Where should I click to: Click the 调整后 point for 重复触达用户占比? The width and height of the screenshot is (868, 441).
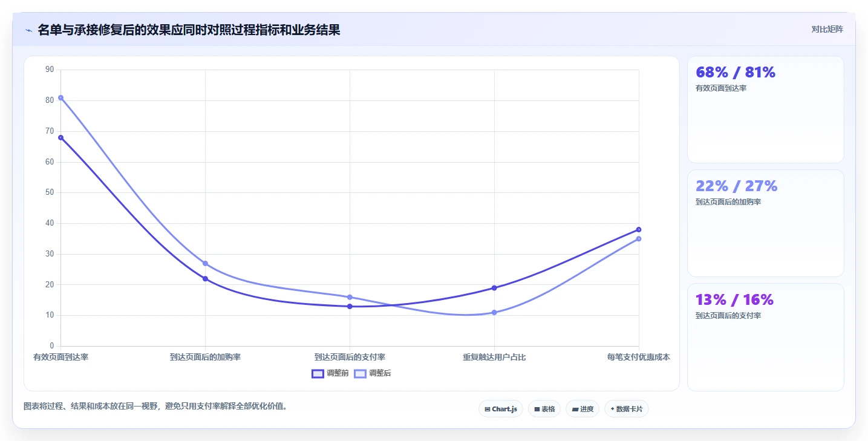pyautogui.click(x=494, y=312)
